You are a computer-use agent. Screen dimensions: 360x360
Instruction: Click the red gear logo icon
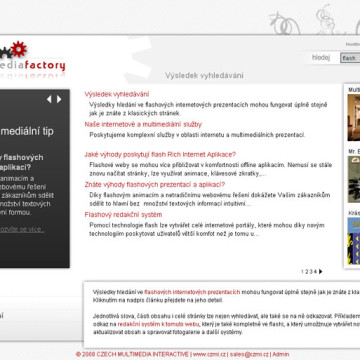18,49
